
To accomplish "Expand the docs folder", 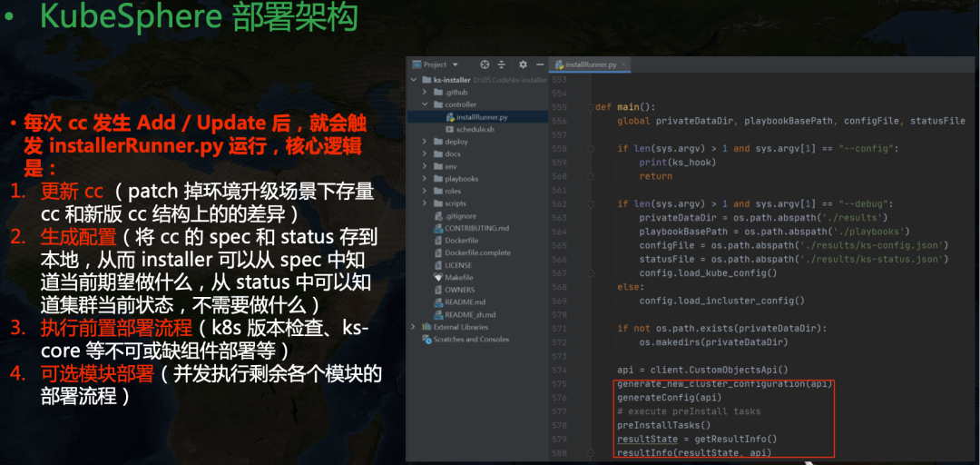I will click(425, 154).
